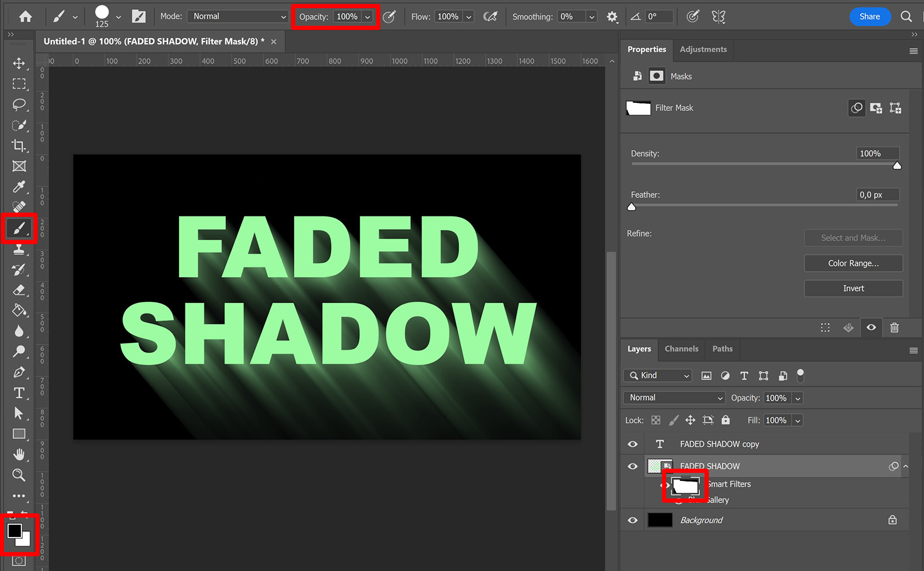
Task: Activate the Zoom tool
Action: coord(19,475)
